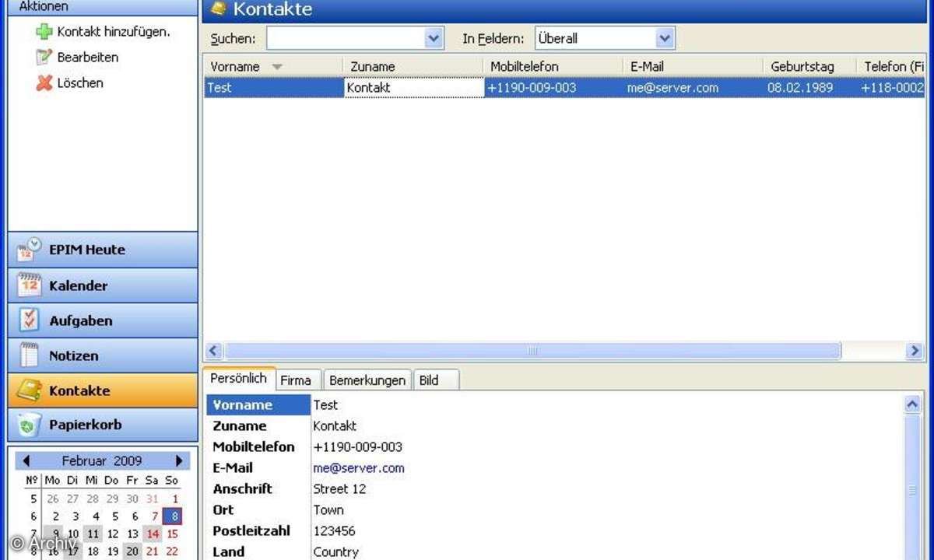Click the horizontal scrollbar left arrow
Screen dimensions: 934x560
pos(214,351)
